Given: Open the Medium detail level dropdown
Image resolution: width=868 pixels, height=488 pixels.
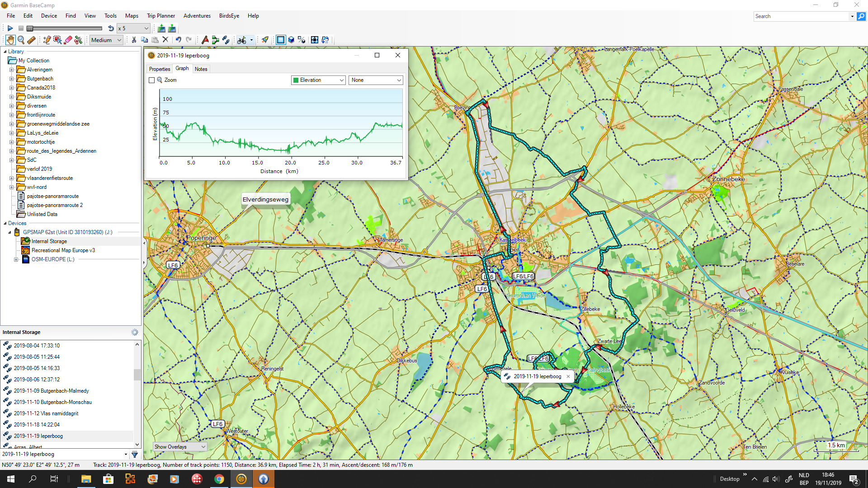Looking at the screenshot, I should [106, 40].
